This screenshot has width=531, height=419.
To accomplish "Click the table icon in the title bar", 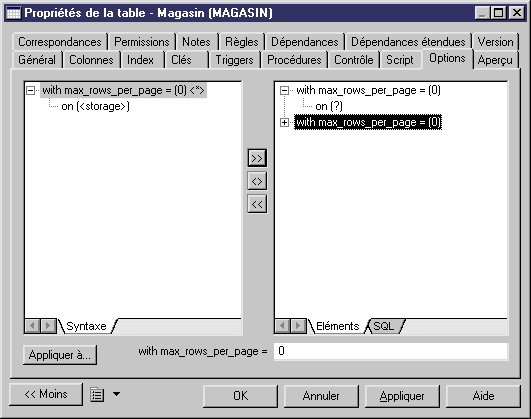I will (x=14, y=13).
